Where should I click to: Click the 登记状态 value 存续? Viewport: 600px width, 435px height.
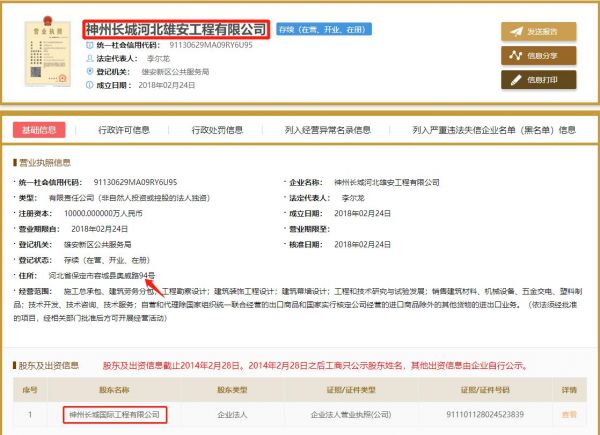point(107,260)
